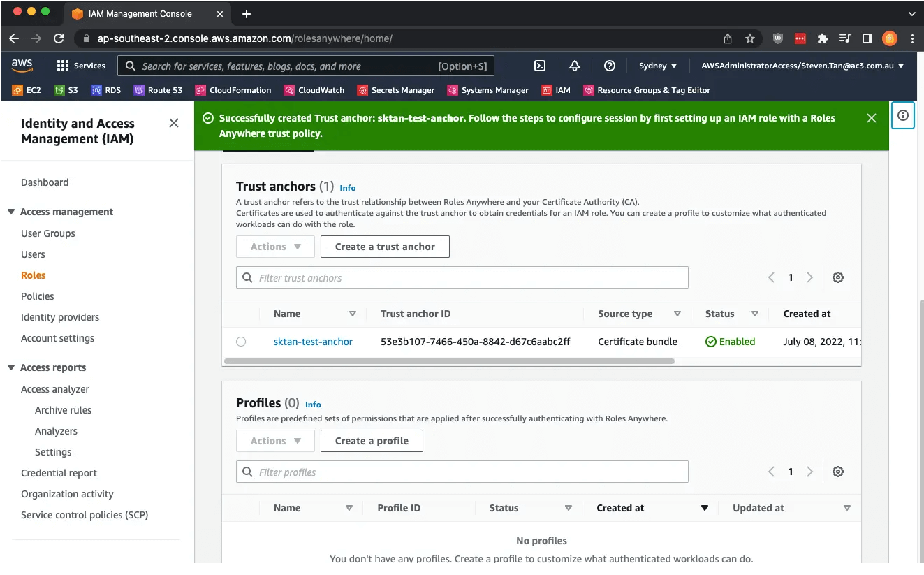Open CloudWatch favorites shortcut

pyautogui.click(x=314, y=90)
